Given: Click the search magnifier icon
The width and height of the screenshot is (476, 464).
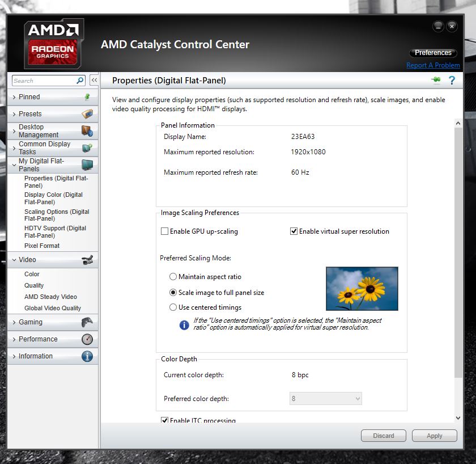Looking at the screenshot, I should tap(80, 81).
